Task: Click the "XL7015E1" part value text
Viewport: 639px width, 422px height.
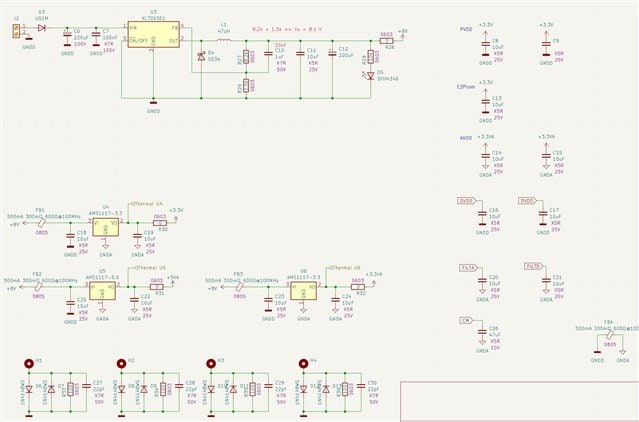Action: click(x=153, y=18)
